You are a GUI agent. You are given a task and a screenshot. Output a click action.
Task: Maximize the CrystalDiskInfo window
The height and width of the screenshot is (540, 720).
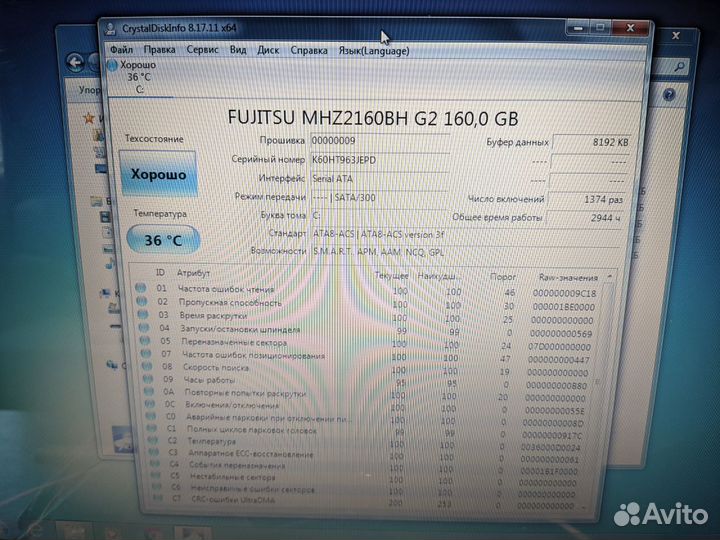(x=600, y=28)
